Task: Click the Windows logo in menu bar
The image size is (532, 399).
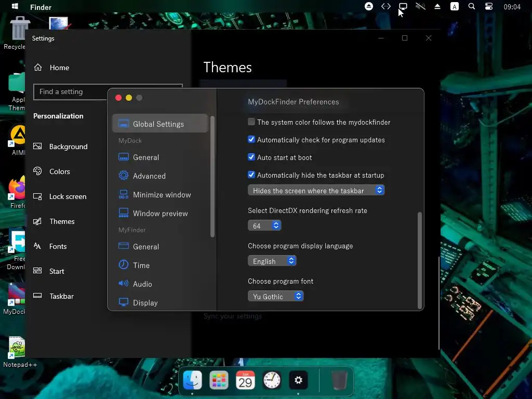Action: (15, 6)
